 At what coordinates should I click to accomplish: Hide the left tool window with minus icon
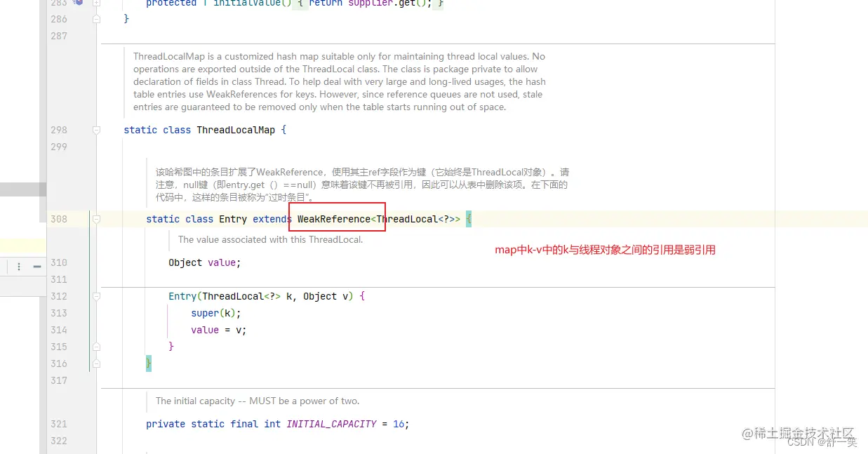pyautogui.click(x=37, y=267)
